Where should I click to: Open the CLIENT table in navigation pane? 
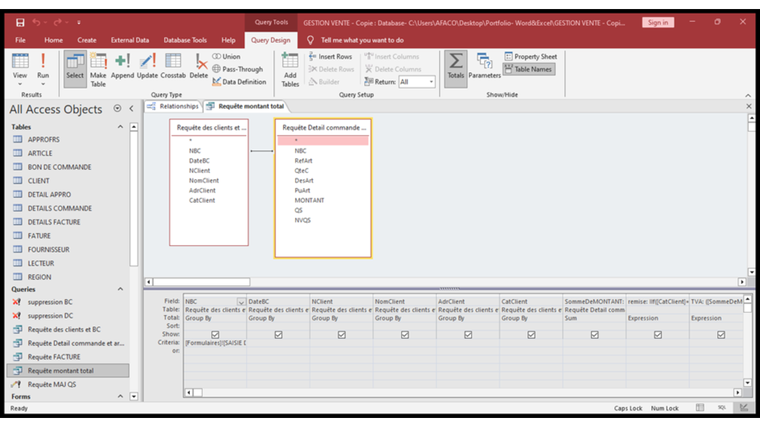(39, 181)
